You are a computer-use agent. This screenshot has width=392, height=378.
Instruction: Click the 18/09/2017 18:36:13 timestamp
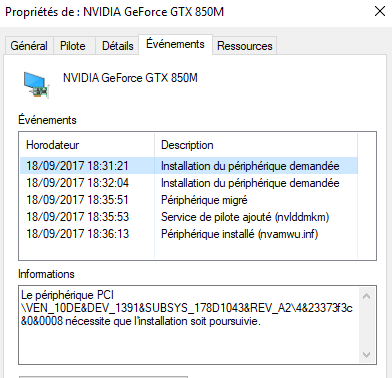click(x=77, y=234)
